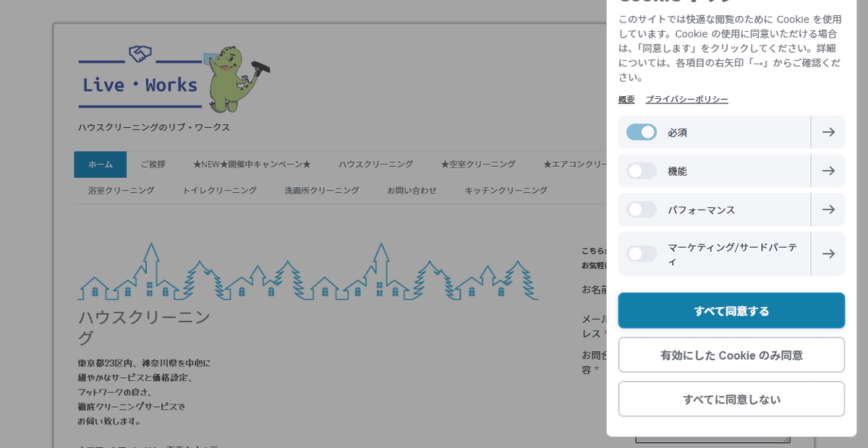
Task: Open the ハウスクリーニング menu item
Action: tap(375, 165)
